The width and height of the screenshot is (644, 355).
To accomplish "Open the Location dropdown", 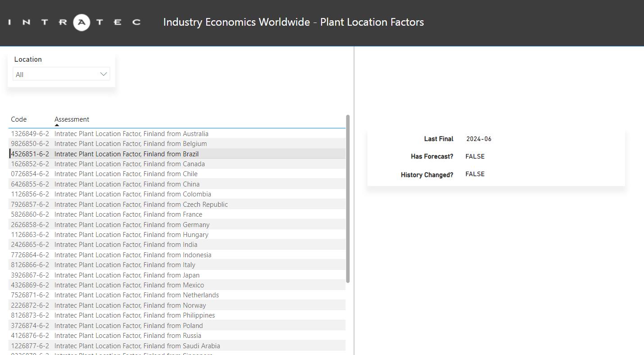I will click(61, 74).
